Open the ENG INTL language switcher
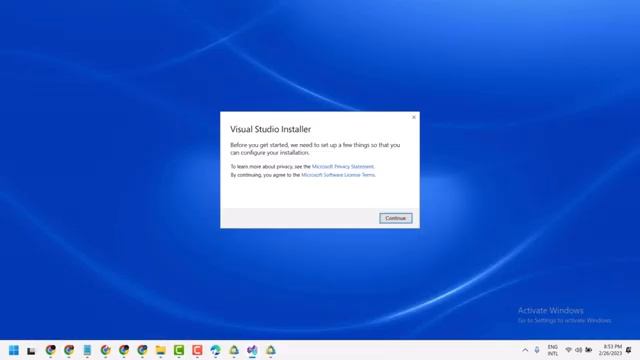The height and width of the screenshot is (360, 640). [553, 350]
